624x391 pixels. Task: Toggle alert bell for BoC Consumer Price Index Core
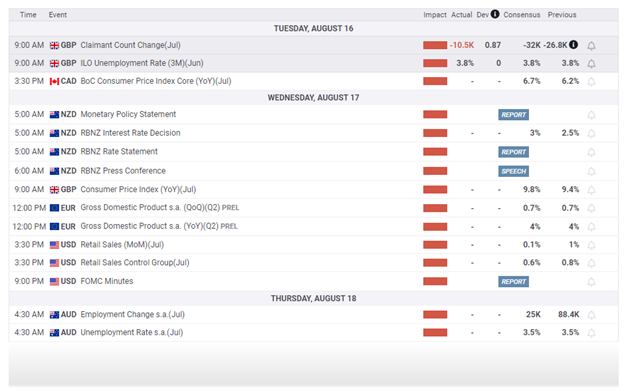[591, 82]
